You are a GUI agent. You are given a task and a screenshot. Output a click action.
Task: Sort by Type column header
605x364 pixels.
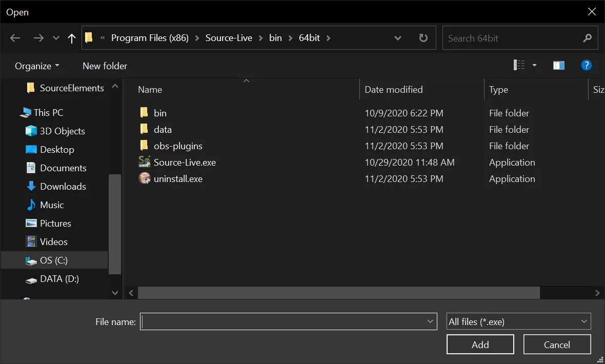pyautogui.click(x=498, y=90)
